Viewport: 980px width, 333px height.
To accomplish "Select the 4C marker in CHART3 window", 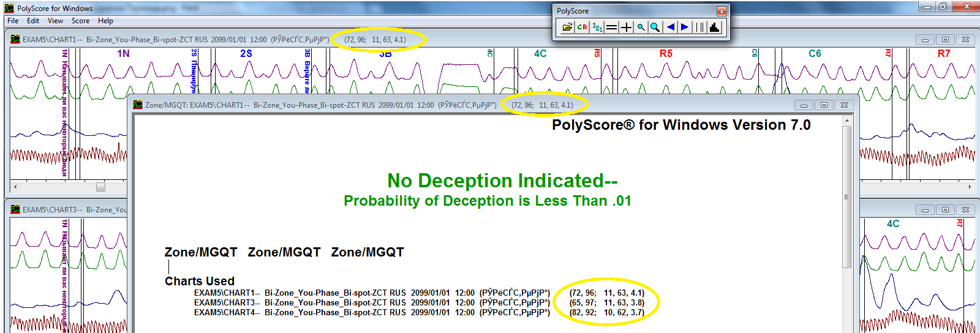I will pyautogui.click(x=893, y=224).
